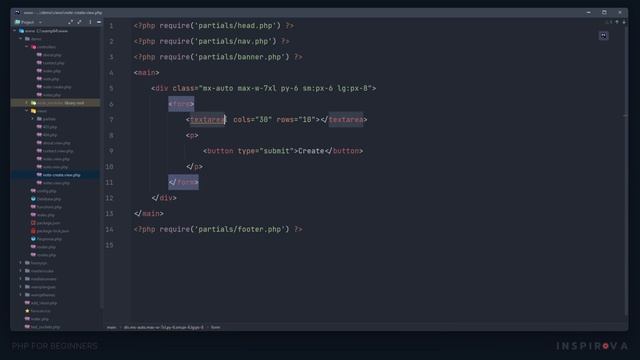The width and height of the screenshot is (640, 360).
Task: Open about.view.php
Action: [56, 143]
